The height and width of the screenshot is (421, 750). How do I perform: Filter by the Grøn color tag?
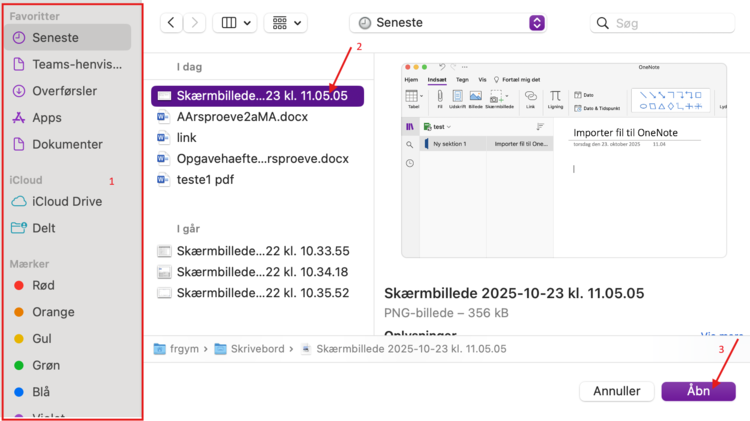46,365
